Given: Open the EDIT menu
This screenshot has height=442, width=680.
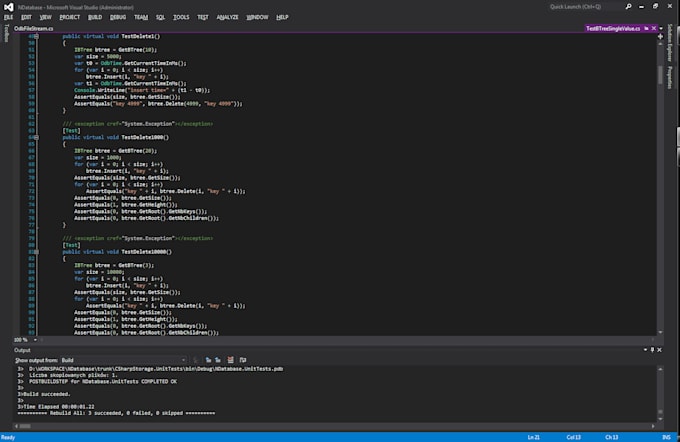Looking at the screenshot, I should pyautogui.click(x=26, y=17).
